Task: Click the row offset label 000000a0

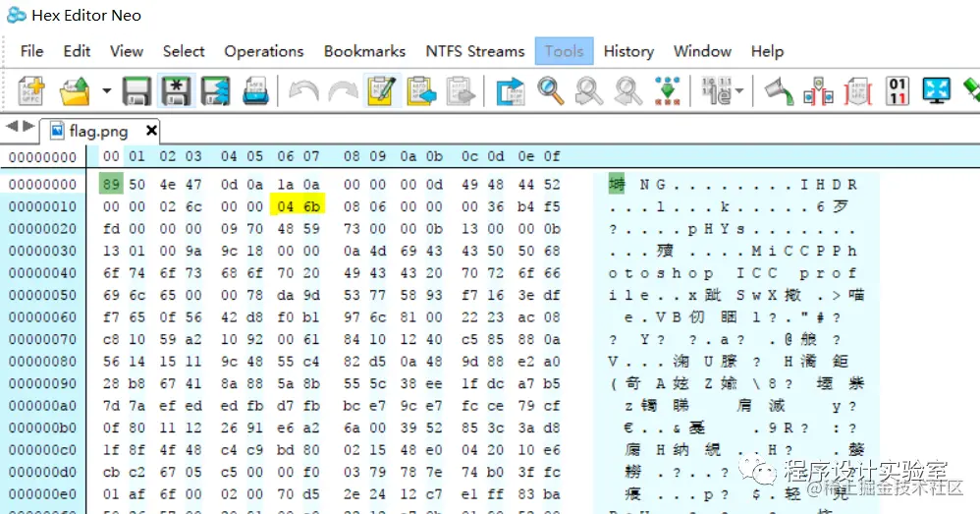Action: [x=42, y=406]
